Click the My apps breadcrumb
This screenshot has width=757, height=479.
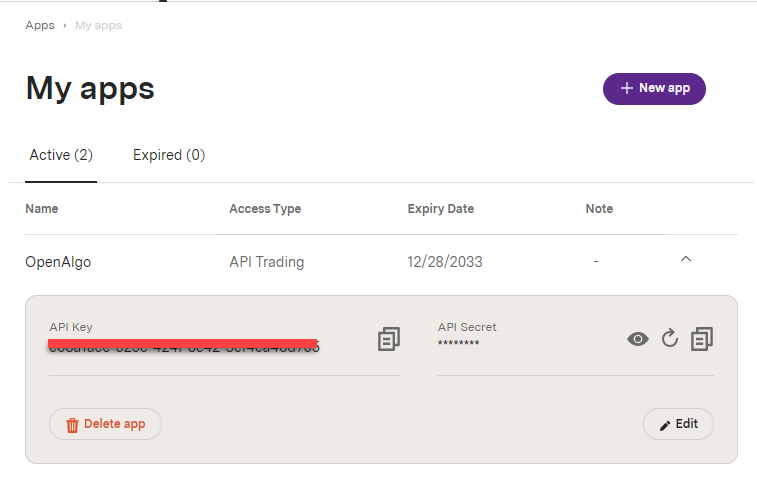pos(98,25)
